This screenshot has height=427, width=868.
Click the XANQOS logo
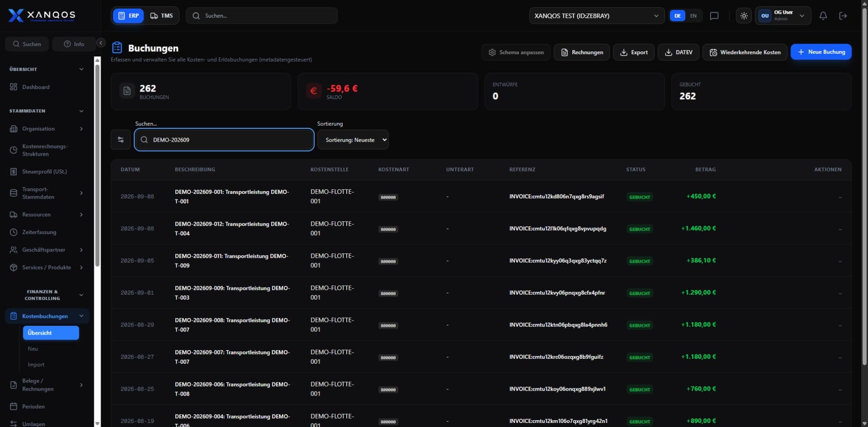click(42, 15)
